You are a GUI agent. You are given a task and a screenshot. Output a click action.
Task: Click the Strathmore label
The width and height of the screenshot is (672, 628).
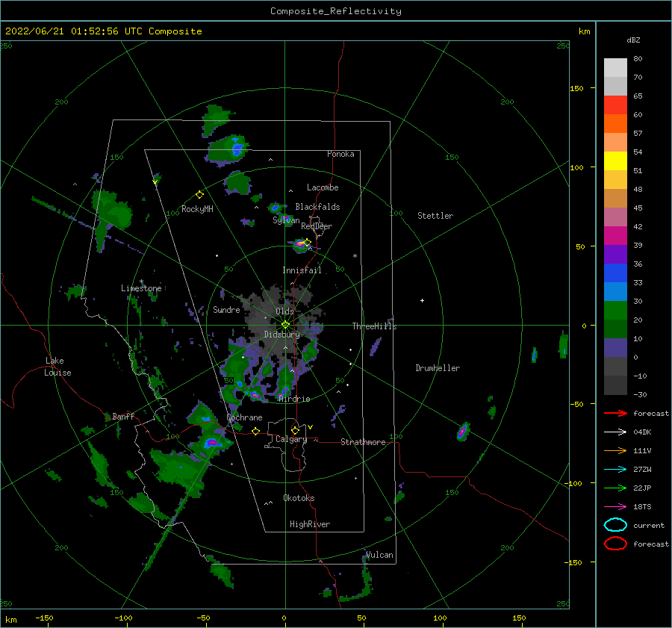coord(364,442)
